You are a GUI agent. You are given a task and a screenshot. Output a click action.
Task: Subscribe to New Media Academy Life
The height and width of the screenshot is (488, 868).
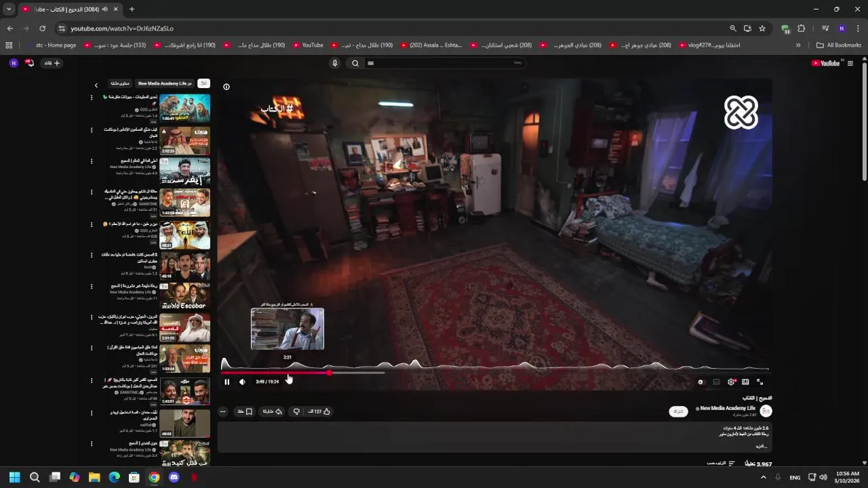[678, 411]
